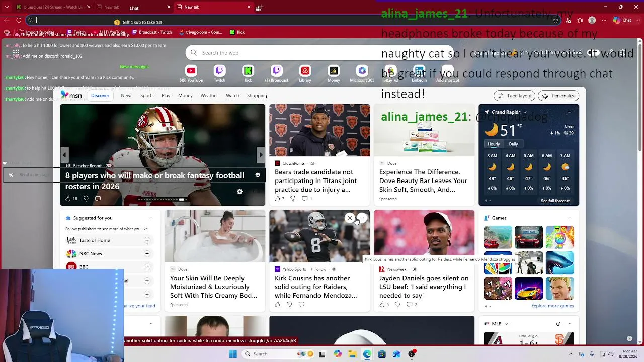Open comments on the Bears trade candidate card
Image resolution: width=644 pixels, height=362 pixels.
click(307, 199)
